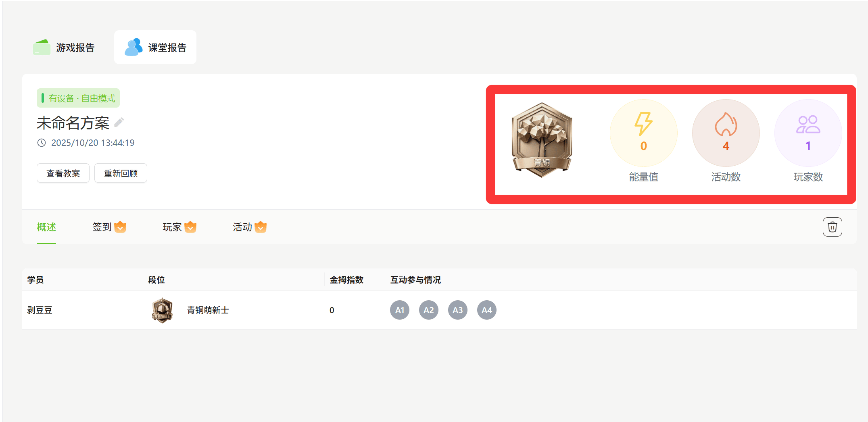Open the 活动 tab
Viewport: 868px width, 422px height.
tap(242, 227)
